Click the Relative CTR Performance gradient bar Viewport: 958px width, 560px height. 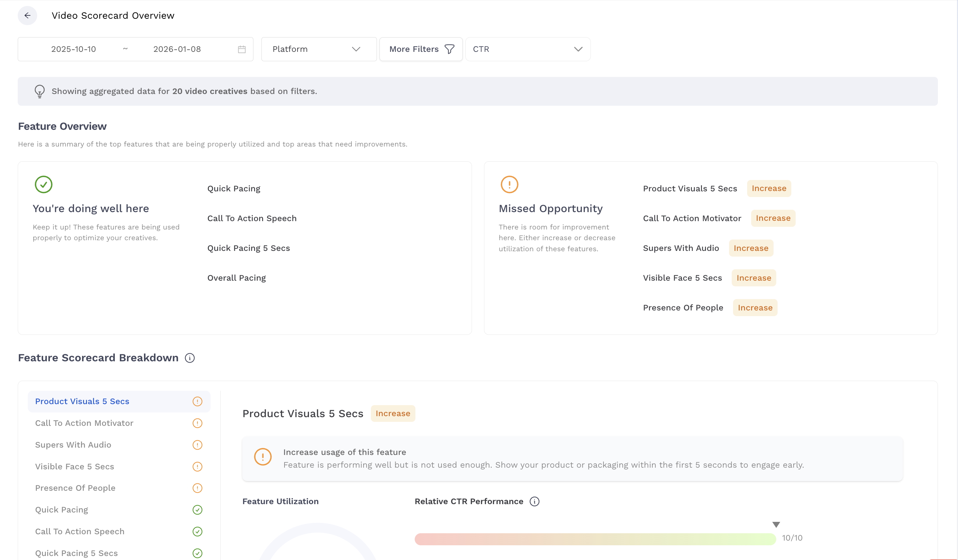(x=595, y=539)
